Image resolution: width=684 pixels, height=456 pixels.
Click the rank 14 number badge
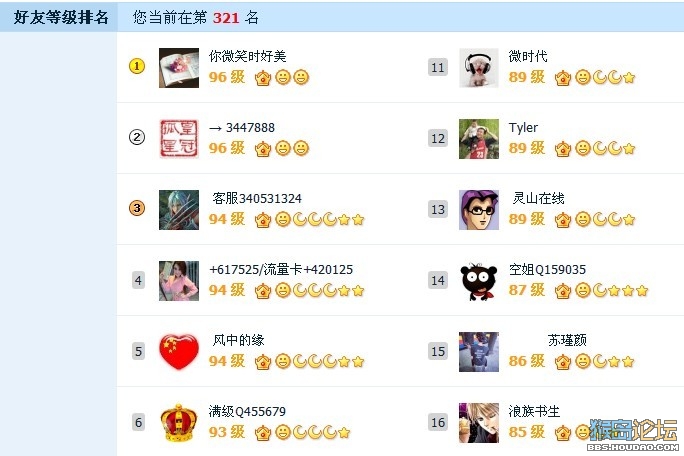pyautogui.click(x=438, y=280)
